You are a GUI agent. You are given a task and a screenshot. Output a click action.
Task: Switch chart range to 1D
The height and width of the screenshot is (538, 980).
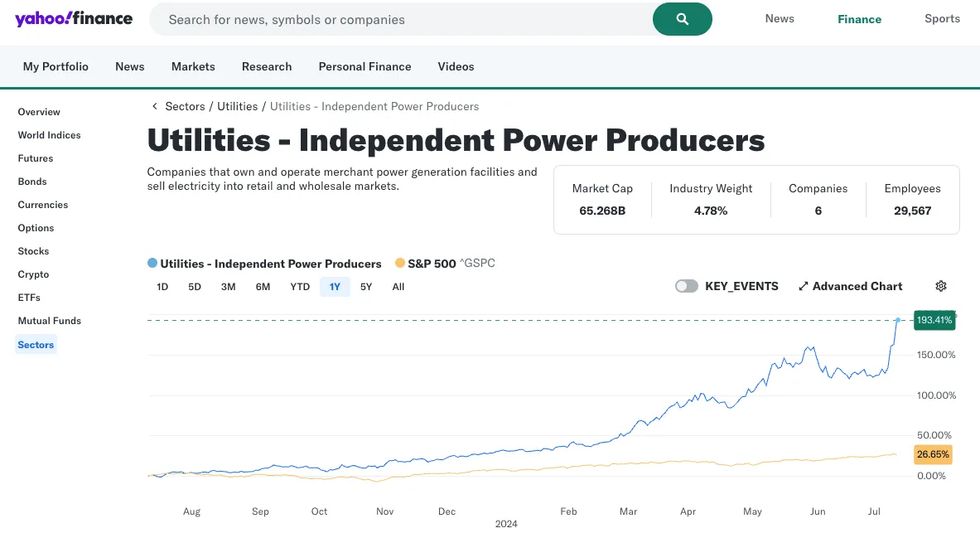pyautogui.click(x=162, y=287)
